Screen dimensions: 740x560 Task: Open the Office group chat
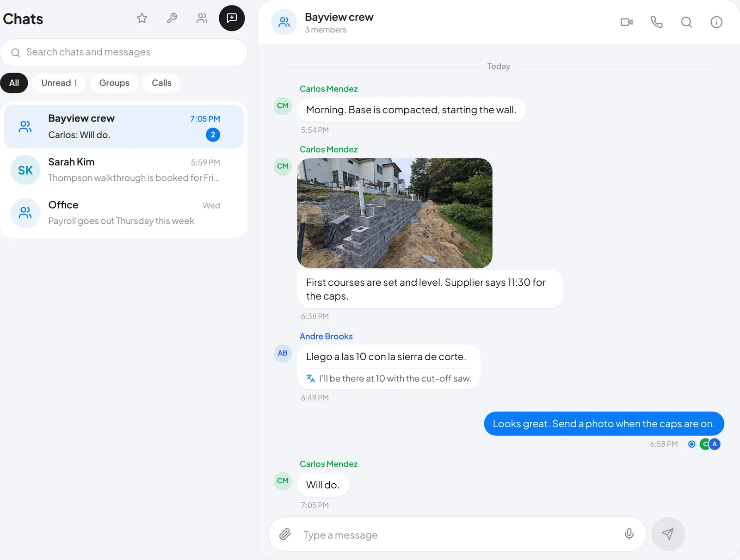click(x=123, y=213)
